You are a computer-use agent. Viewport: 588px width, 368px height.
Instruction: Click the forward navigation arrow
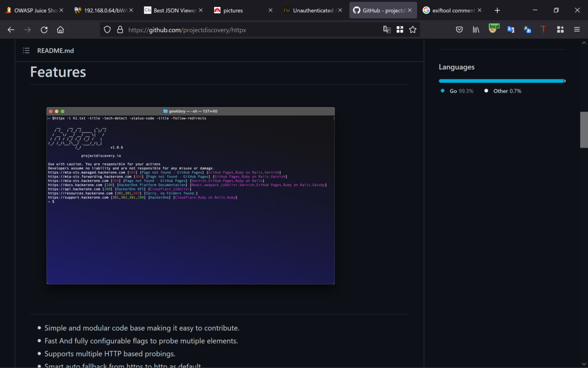(27, 30)
